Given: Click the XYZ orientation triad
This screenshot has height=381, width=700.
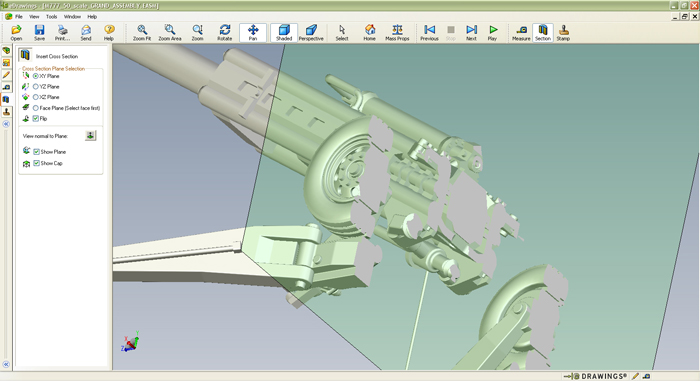Looking at the screenshot, I should [130, 342].
